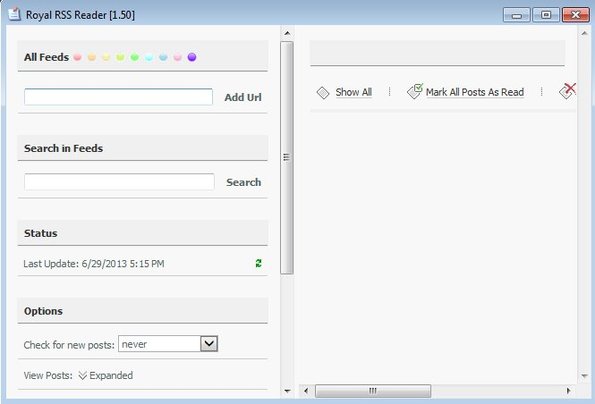Screen dimensions: 595x404
Task: Click the Show All link
Action: click(x=354, y=92)
